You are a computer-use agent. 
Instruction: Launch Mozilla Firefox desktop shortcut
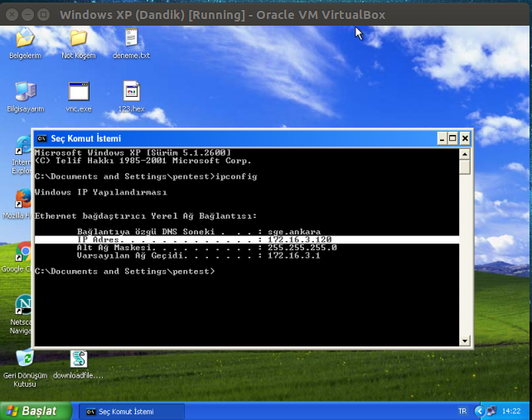click(23, 198)
